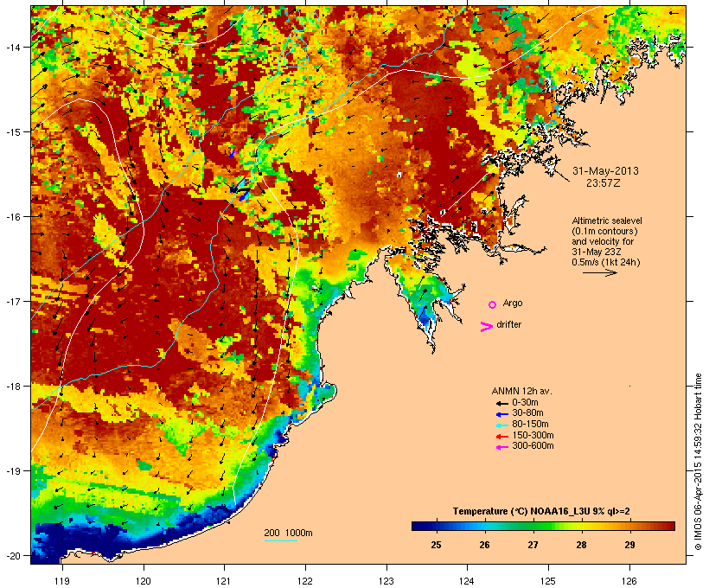Click the colorbar value 27

point(533,545)
